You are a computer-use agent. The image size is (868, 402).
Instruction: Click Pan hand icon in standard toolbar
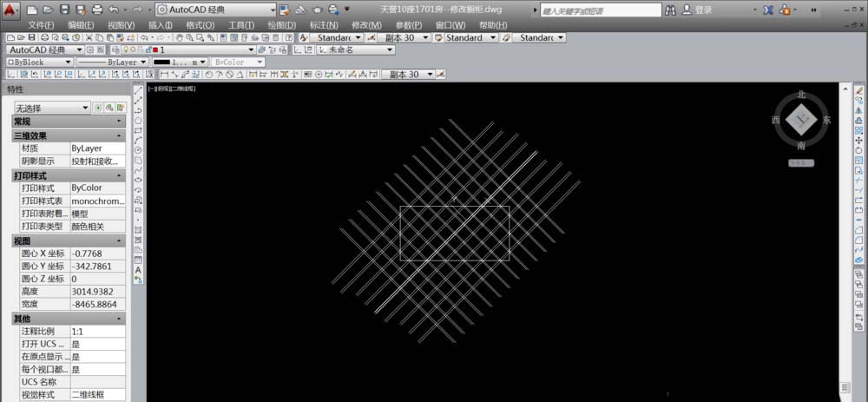coord(180,37)
